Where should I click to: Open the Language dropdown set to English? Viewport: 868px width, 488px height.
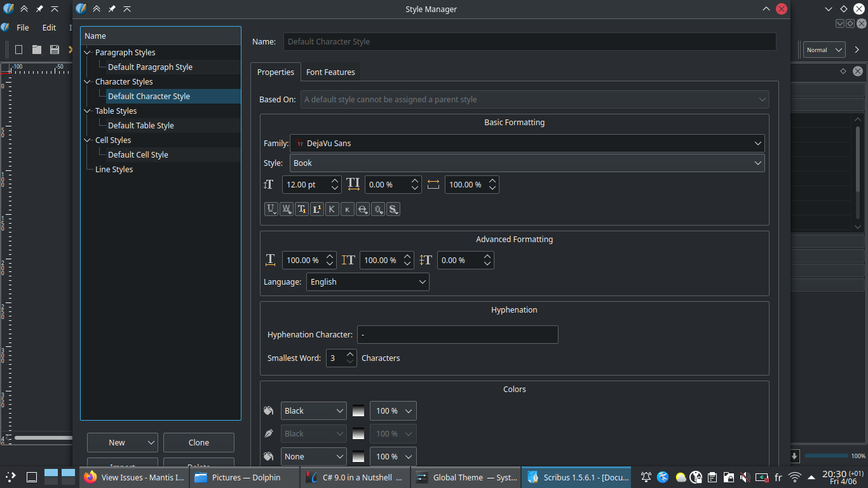(x=367, y=282)
